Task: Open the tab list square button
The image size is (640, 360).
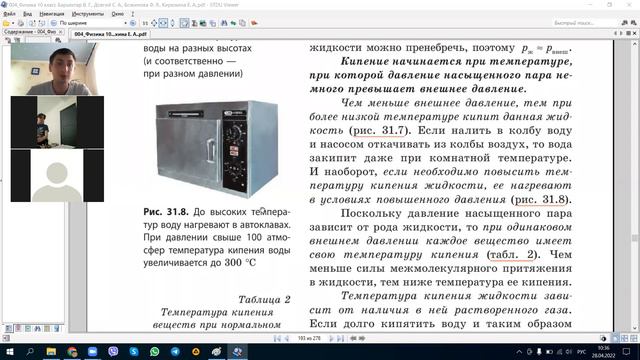Action: (628, 33)
